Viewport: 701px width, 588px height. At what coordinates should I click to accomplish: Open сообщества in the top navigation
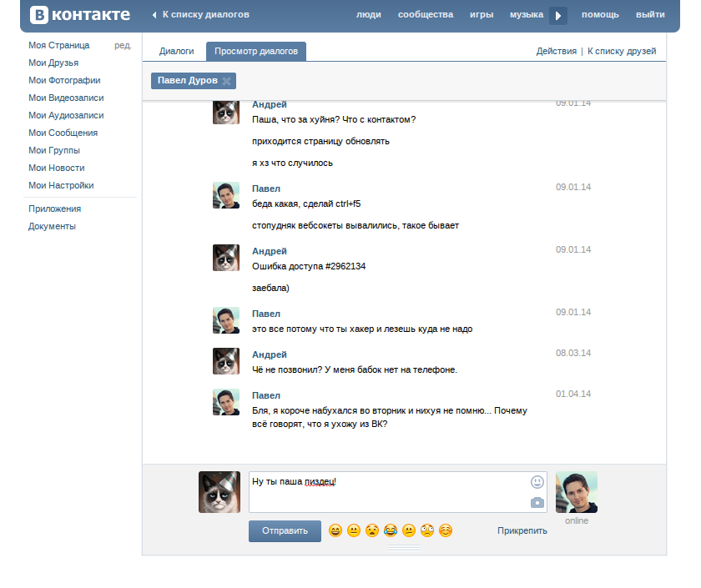[x=426, y=15]
